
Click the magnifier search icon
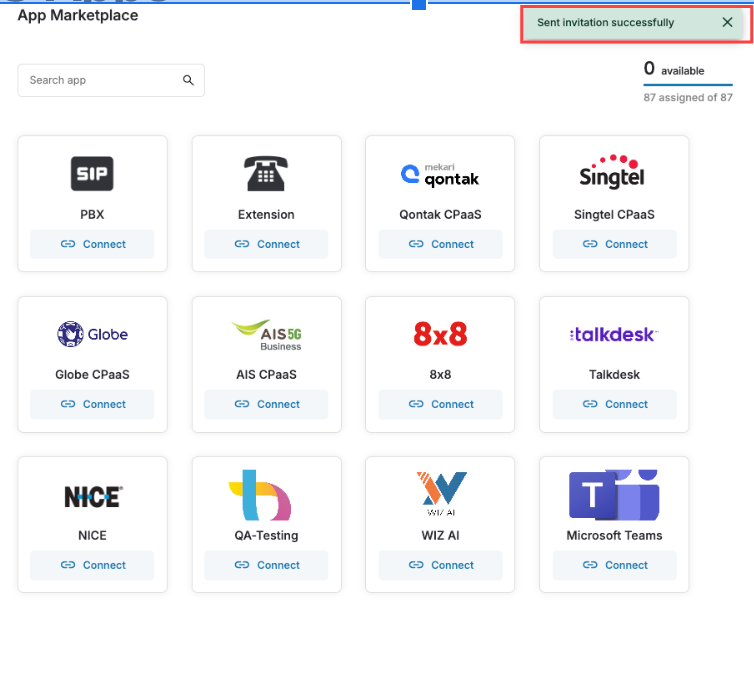pos(188,80)
